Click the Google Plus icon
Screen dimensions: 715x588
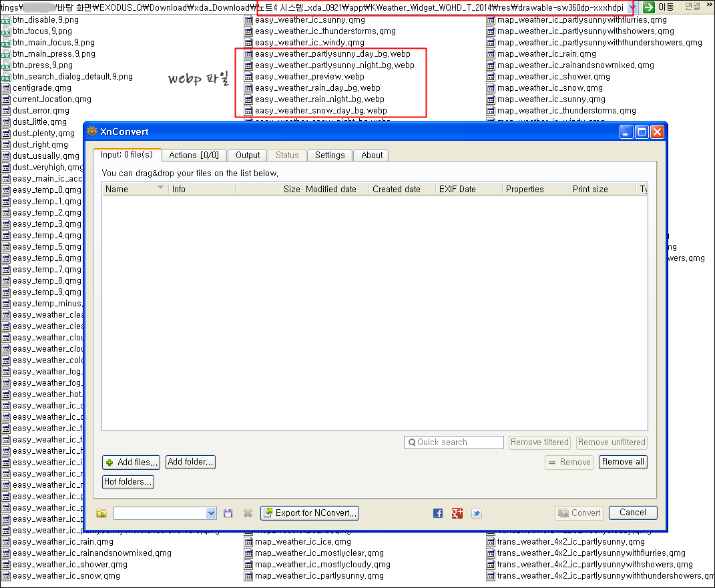coord(457,513)
